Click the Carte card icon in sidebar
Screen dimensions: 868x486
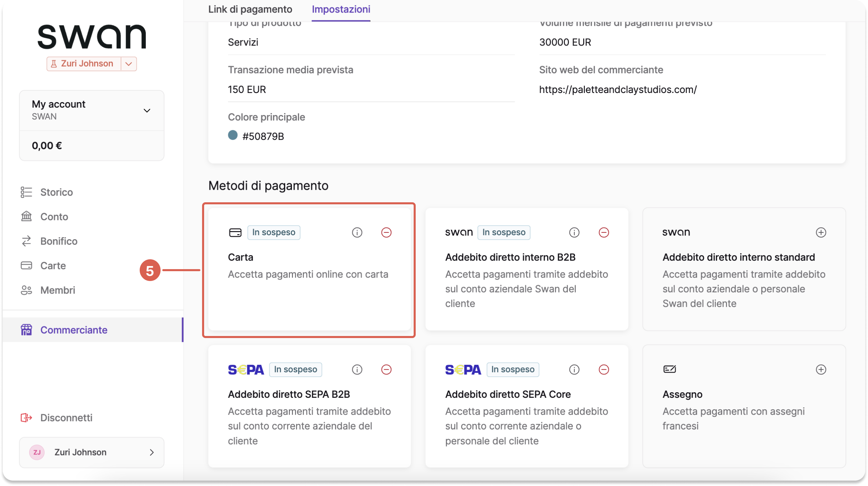26,265
